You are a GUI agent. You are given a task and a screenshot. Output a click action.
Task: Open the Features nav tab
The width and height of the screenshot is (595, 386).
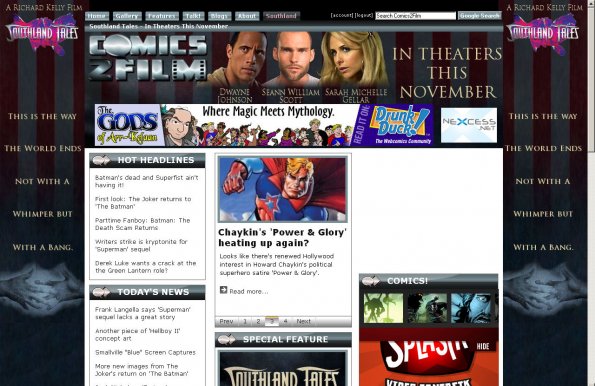[162, 16]
